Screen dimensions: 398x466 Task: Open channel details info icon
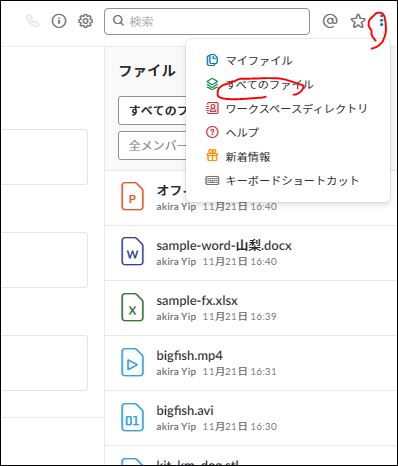(59, 21)
